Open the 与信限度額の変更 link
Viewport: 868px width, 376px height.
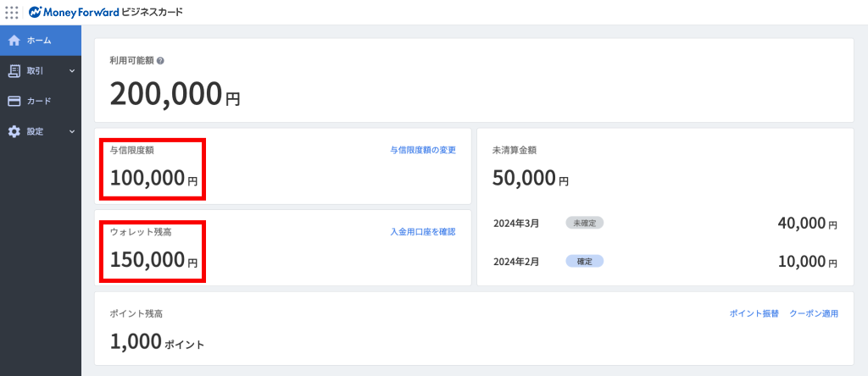click(x=423, y=150)
